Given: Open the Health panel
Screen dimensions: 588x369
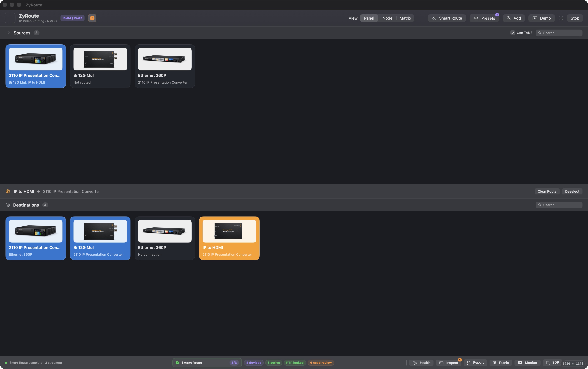Looking at the screenshot, I should click(x=421, y=363).
